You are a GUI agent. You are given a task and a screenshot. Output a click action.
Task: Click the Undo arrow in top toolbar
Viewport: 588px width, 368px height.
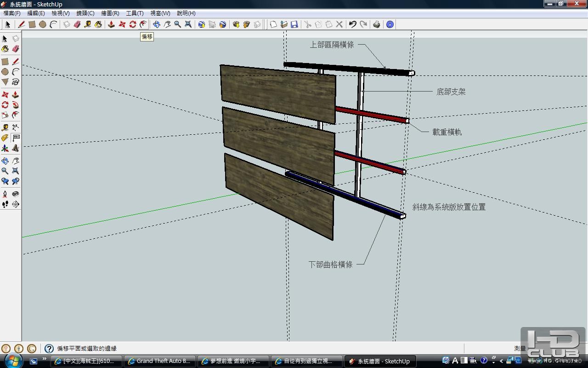click(x=352, y=24)
